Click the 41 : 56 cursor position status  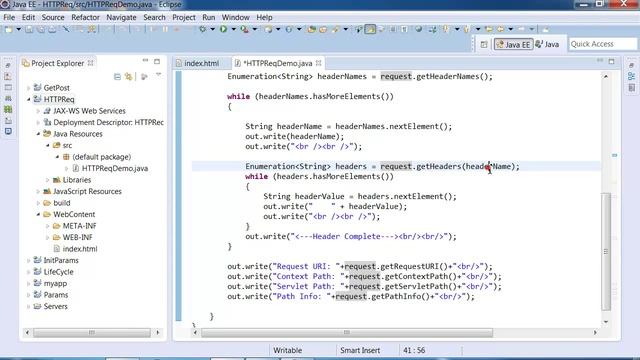click(414, 351)
